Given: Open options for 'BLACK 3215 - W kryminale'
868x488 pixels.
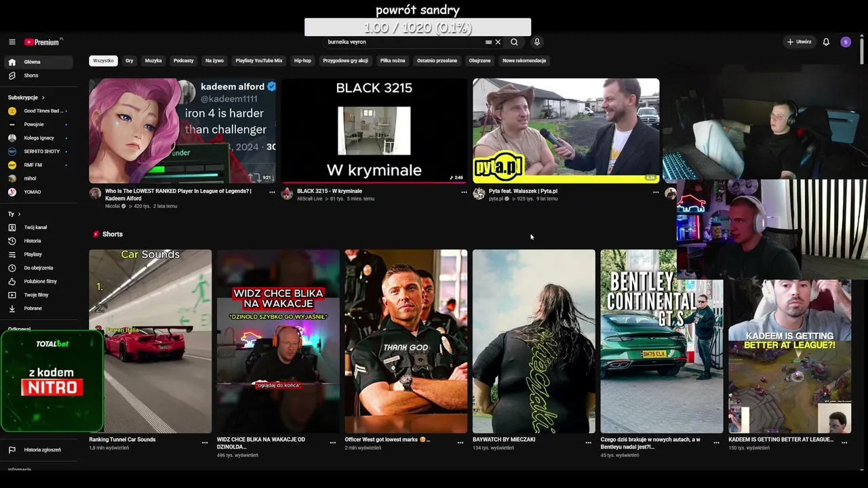Looking at the screenshot, I should click(464, 192).
